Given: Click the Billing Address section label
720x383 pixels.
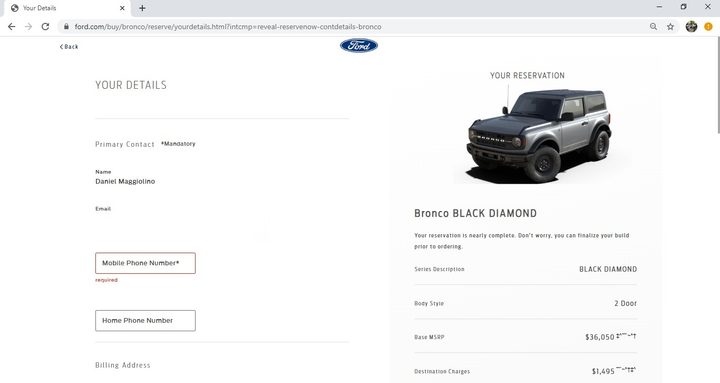Looking at the screenshot, I should coord(123,365).
